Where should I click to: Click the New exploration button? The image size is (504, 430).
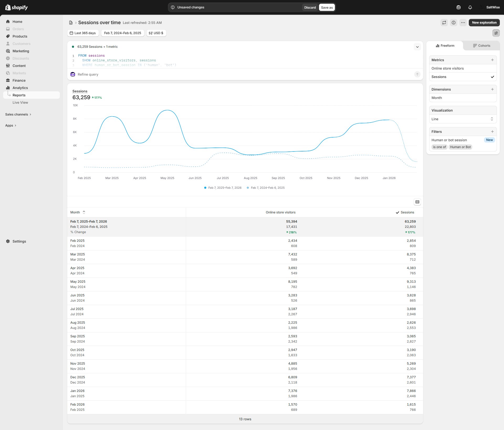[484, 23]
